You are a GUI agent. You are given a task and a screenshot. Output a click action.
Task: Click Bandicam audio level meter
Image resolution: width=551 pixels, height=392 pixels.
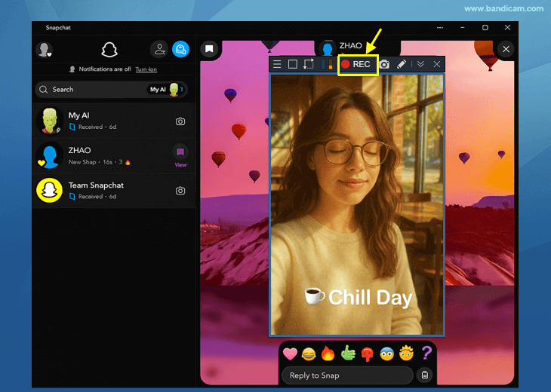327,64
